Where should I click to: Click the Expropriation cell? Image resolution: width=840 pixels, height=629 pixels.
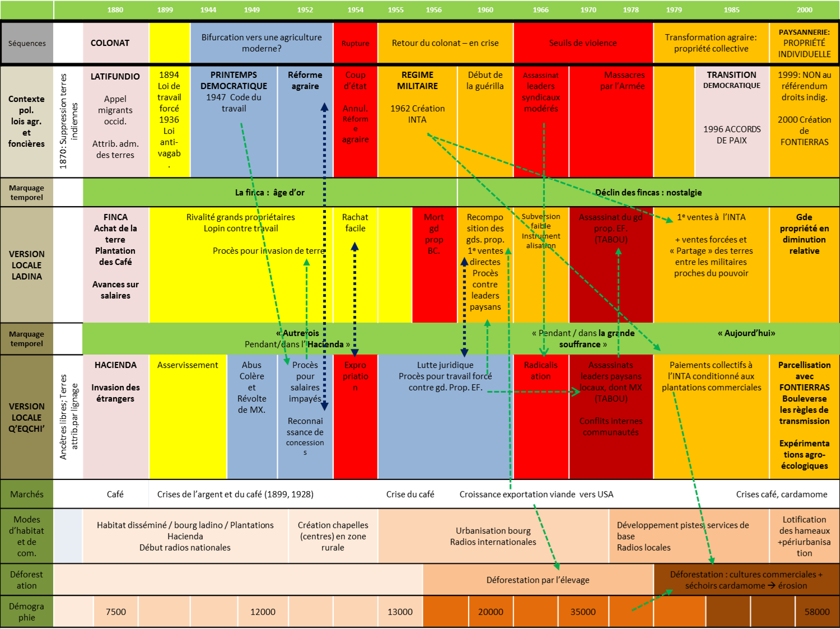coord(355,417)
